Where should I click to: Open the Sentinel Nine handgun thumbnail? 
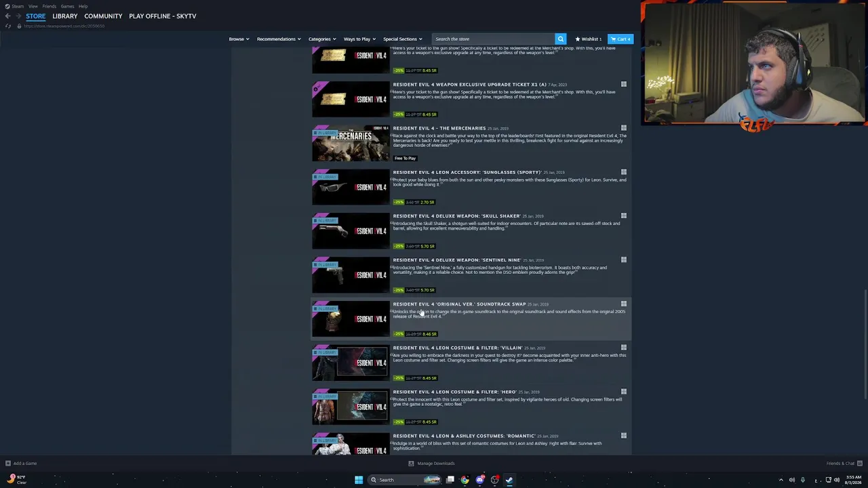click(x=351, y=275)
